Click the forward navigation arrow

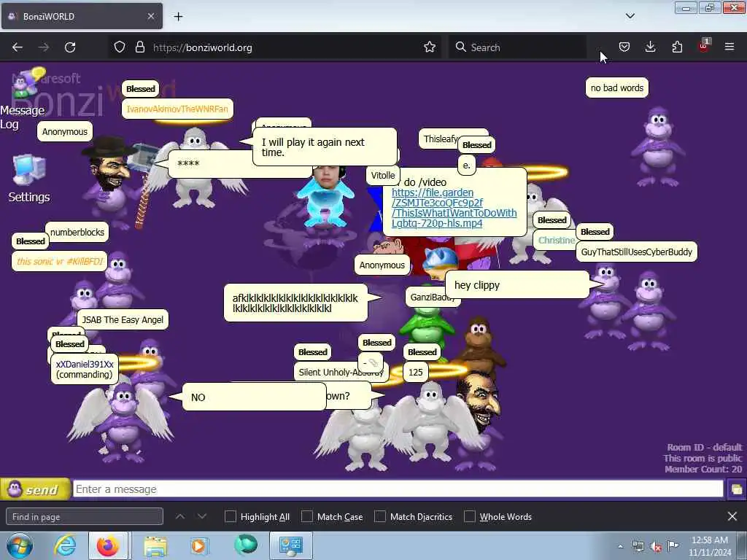pos(44,47)
